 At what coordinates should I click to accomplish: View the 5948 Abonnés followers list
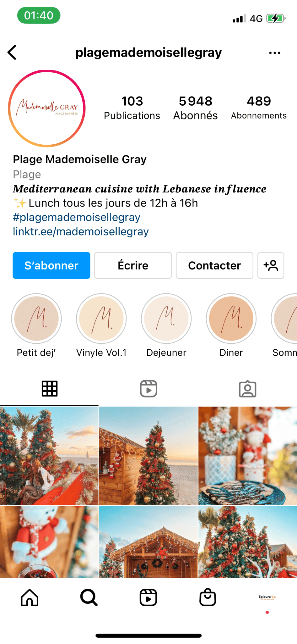tap(196, 108)
